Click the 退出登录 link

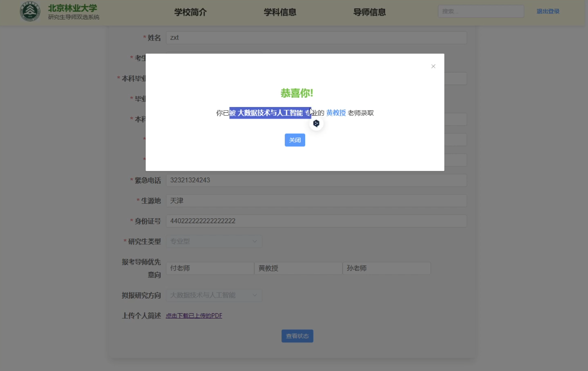(549, 11)
